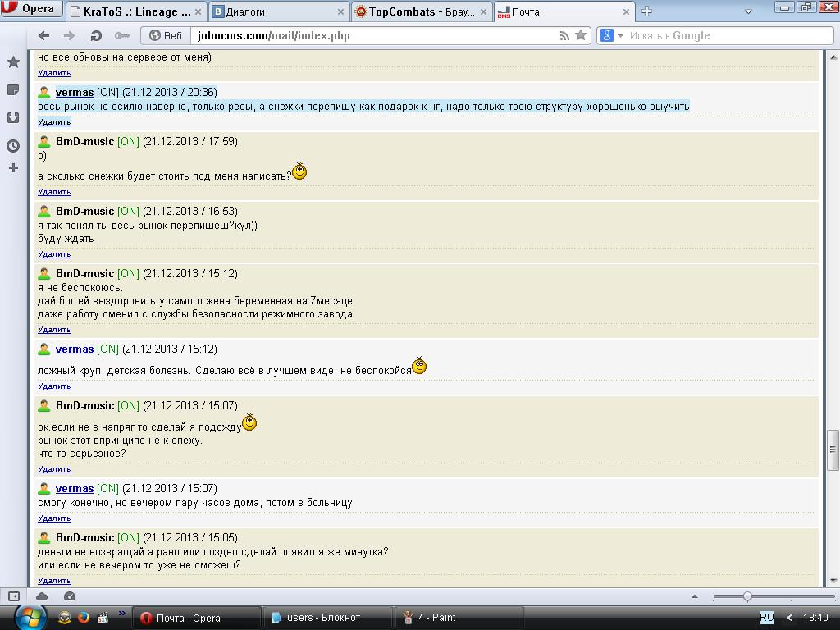Click the password wand key icon
This screenshot has height=630, width=840.
[121, 35]
